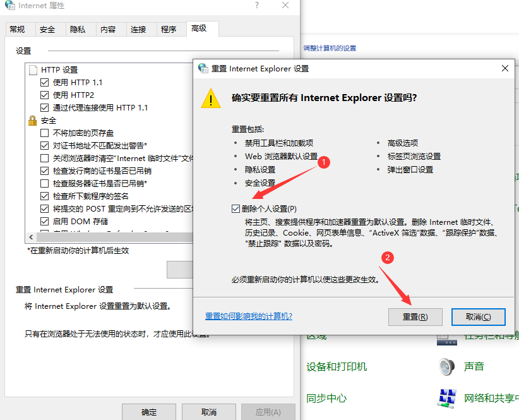This screenshot has height=420, width=519.
Task: Click the 应用(A) button
Action: pyautogui.click(x=268, y=412)
